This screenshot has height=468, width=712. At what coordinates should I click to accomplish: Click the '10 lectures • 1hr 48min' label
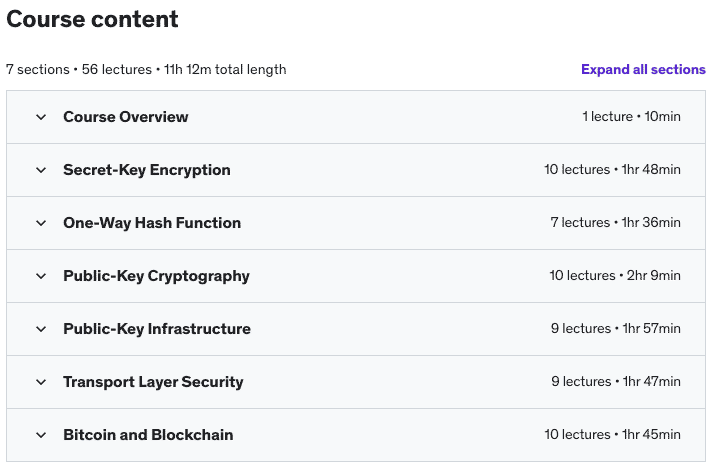(x=612, y=169)
